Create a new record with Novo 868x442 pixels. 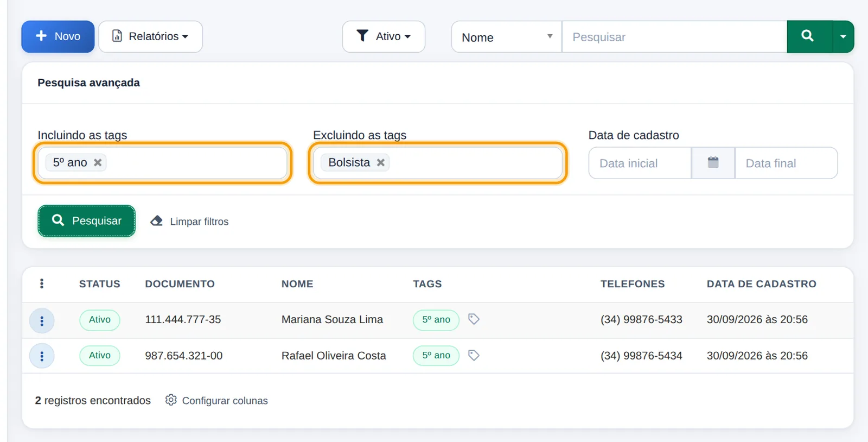tap(58, 36)
